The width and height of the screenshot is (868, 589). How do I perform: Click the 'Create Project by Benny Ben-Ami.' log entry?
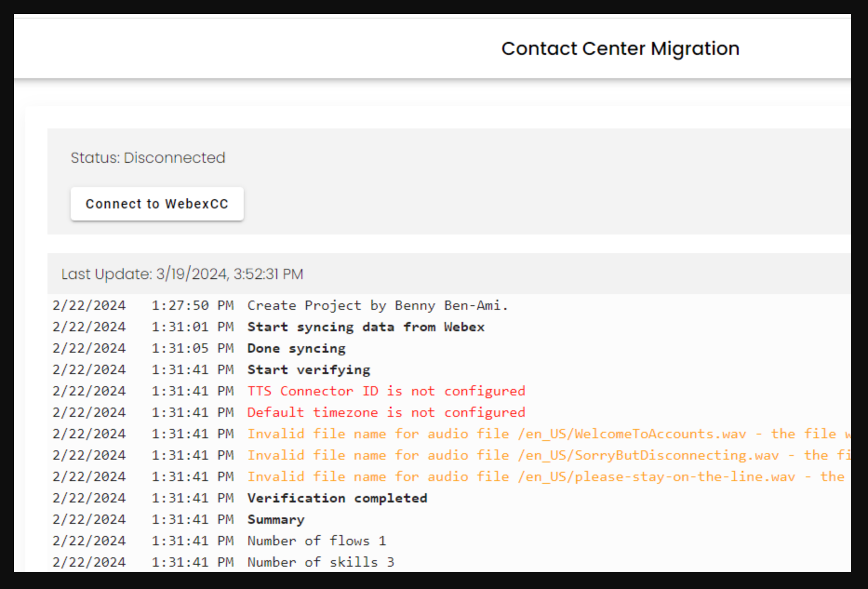coord(378,306)
